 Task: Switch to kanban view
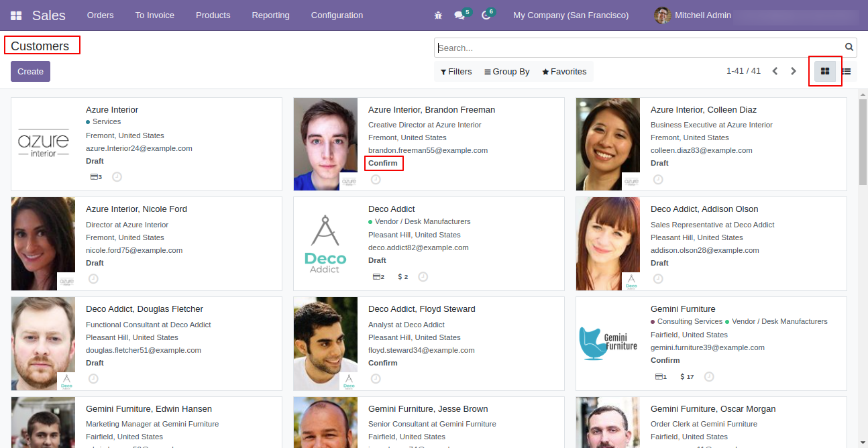point(825,71)
